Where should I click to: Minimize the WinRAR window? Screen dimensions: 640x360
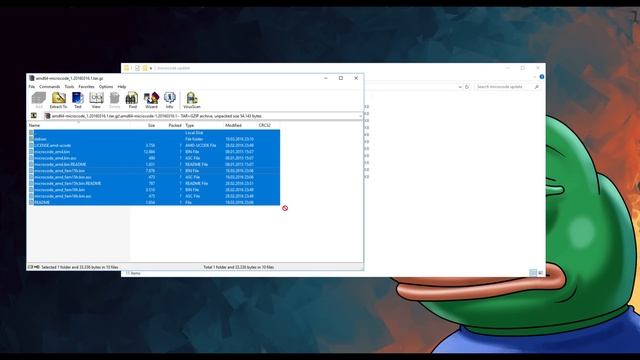(326, 78)
